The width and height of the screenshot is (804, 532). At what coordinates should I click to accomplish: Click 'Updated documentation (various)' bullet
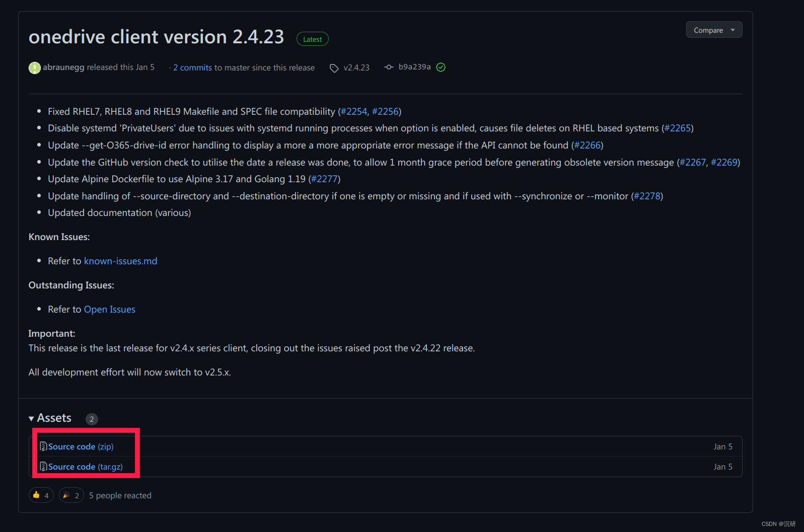pyautogui.click(x=119, y=213)
